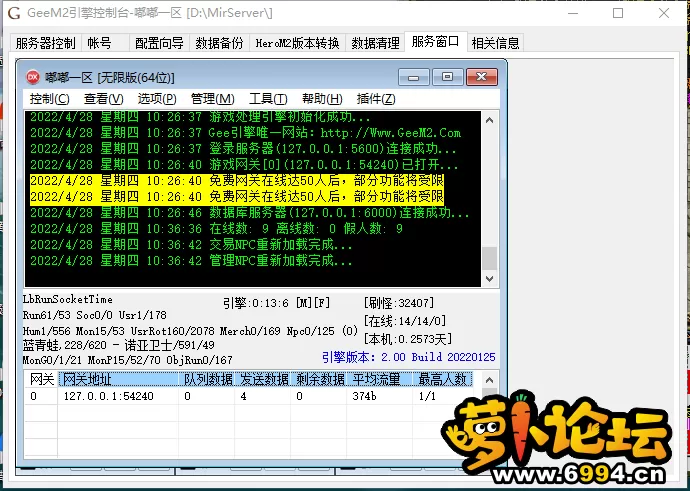
Task: Click the [在线:14/14/0] status text
Action: (405, 321)
